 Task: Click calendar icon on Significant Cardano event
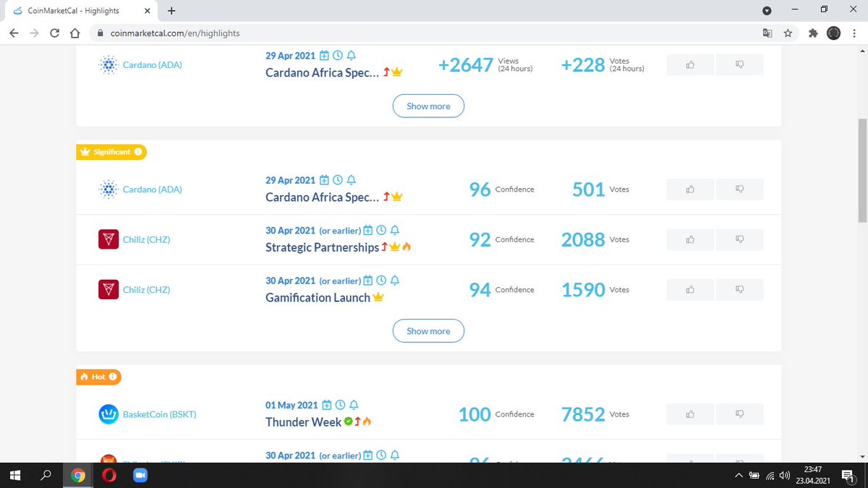pyautogui.click(x=324, y=180)
